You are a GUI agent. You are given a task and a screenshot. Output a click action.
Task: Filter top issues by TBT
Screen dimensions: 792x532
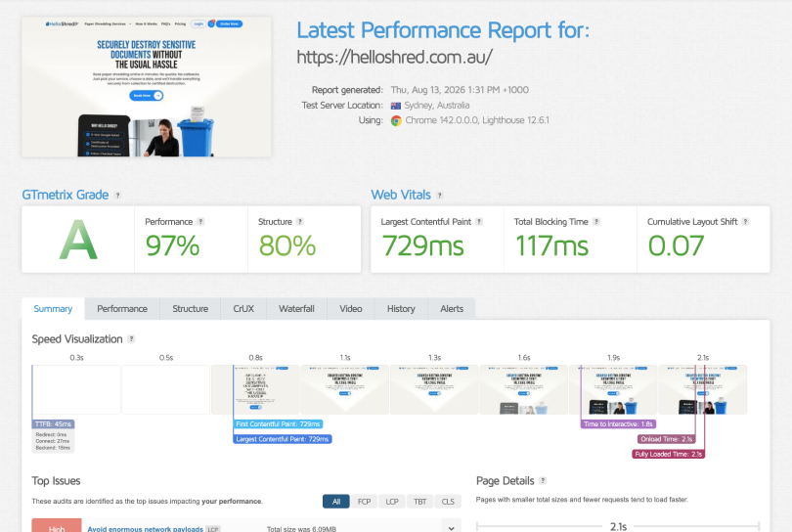point(419,501)
